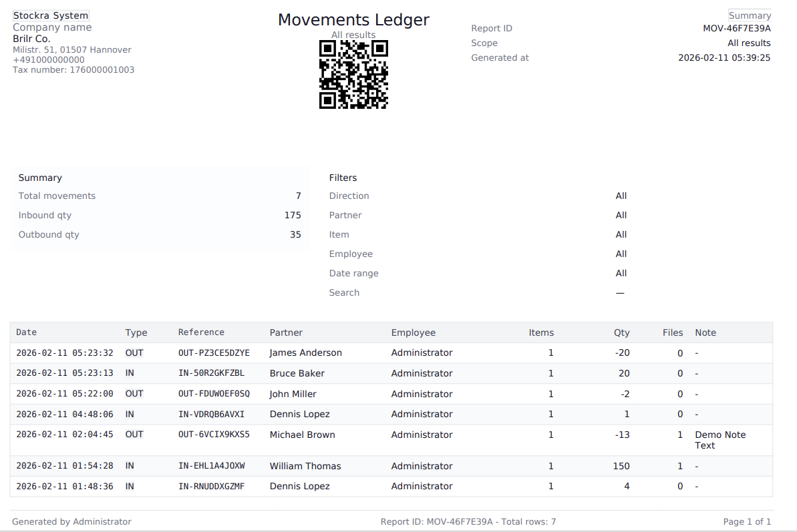Open the IN-EHL1A4JOXW movement reference
797x532 pixels.
click(211, 466)
